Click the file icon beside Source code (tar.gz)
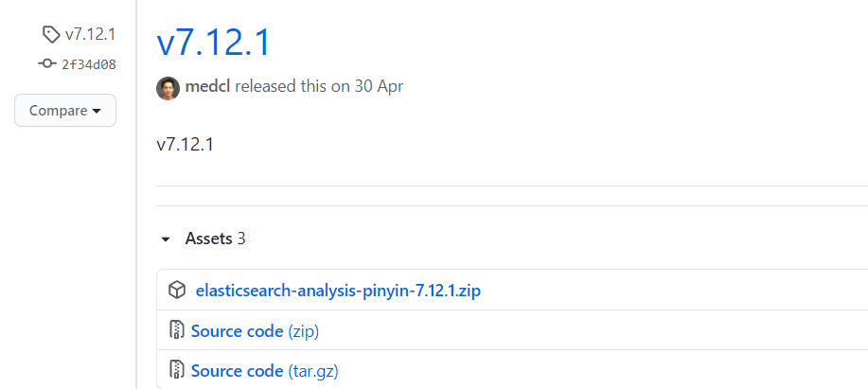The height and width of the screenshot is (389, 868). [177, 370]
